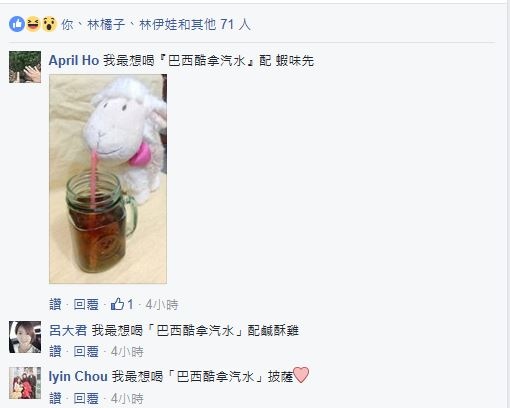Click the Wow reaction emoji icon

coord(49,24)
